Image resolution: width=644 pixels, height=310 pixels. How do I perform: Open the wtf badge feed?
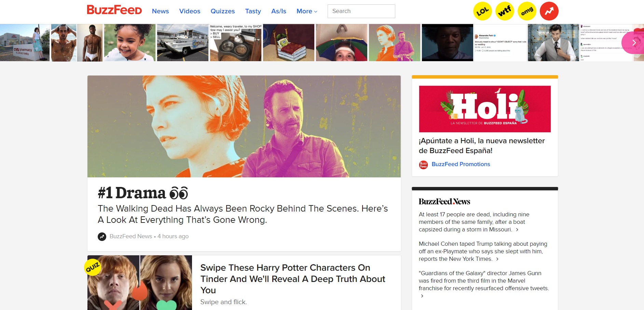504,11
